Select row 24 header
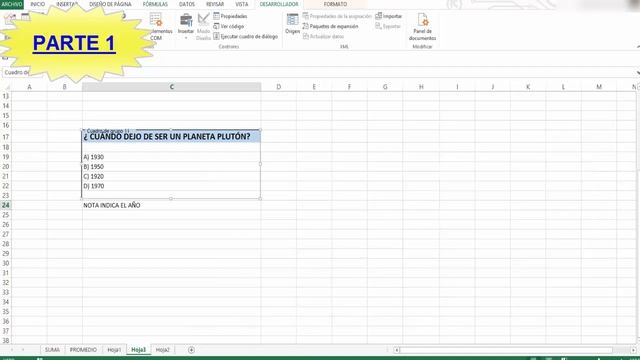Image resolution: width=640 pixels, height=360 pixels. [x=6, y=205]
